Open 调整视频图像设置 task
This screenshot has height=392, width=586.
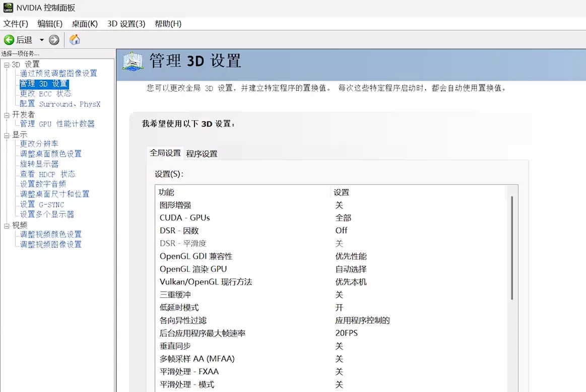pyautogui.click(x=50, y=244)
